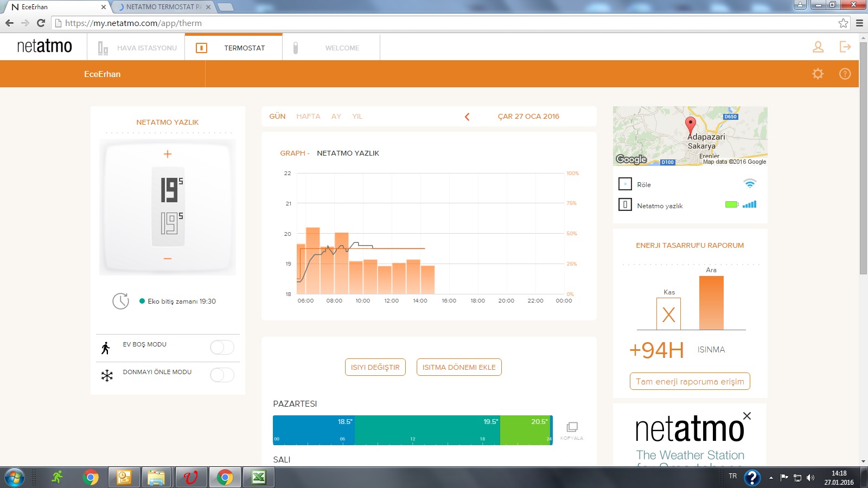This screenshot has height=488, width=868.
Task: Click the red map location pin
Action: [690, 125]
